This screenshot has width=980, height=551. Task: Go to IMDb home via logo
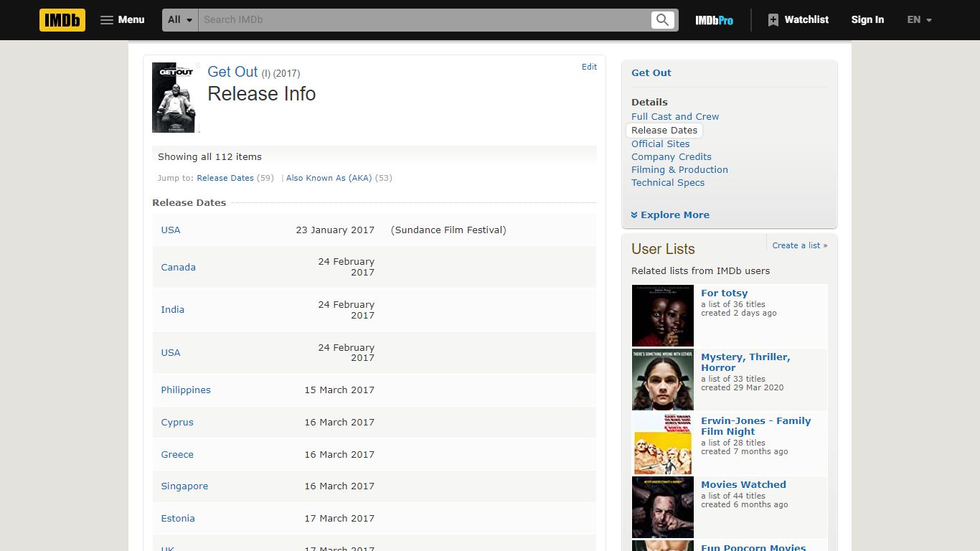coord(62,20)
